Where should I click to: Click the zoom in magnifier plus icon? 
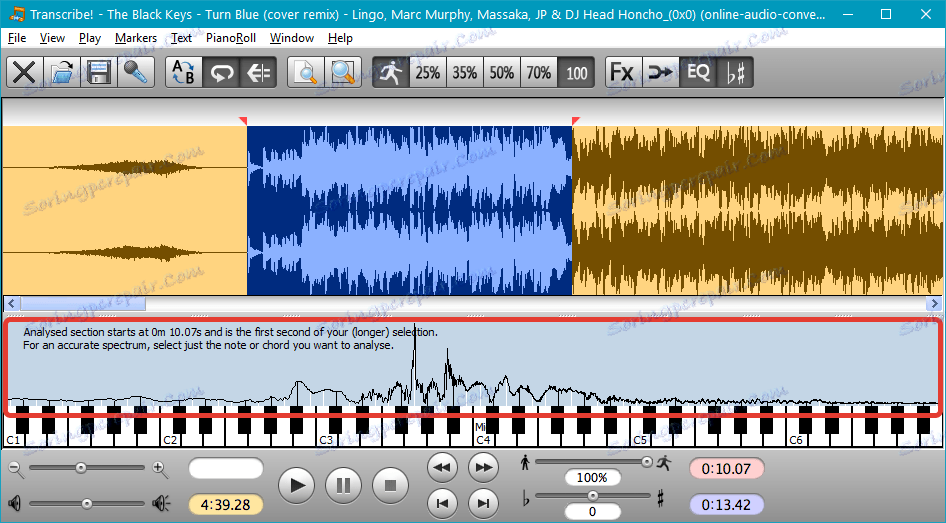coord(160,469)
